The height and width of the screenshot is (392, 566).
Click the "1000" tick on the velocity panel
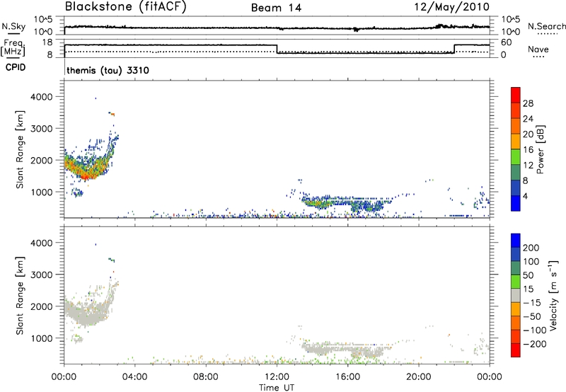click(42, 338)
